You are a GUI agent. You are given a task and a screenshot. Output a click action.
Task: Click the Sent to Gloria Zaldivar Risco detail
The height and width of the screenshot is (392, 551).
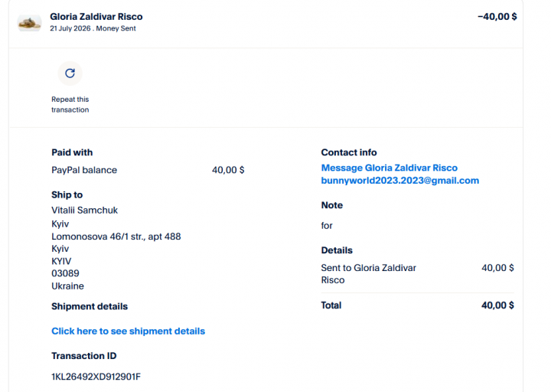[368, 274]
